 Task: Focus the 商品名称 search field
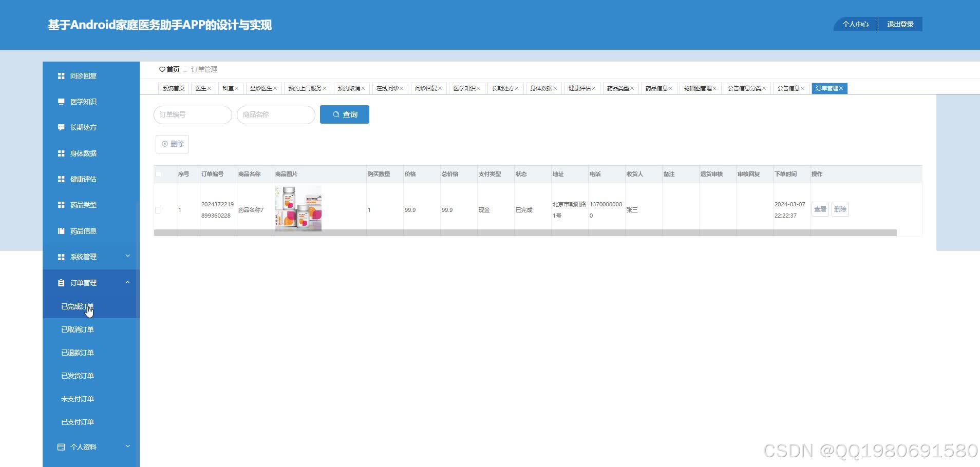276,115
